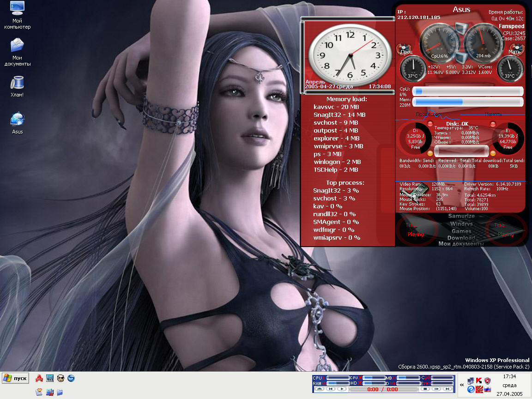Click the blue question mark tray icon
Image resolution: width=532 pixels, height=399 pixels.
(x=471, y=389)
